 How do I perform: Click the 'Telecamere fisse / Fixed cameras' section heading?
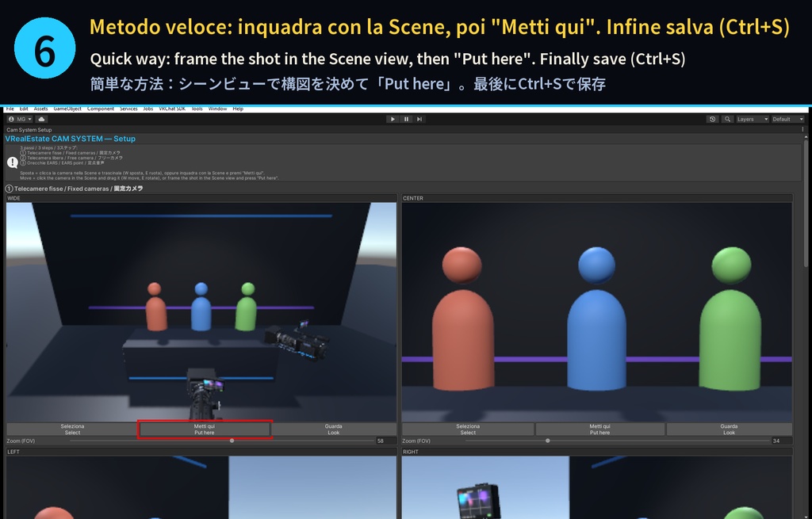point(74,189)
